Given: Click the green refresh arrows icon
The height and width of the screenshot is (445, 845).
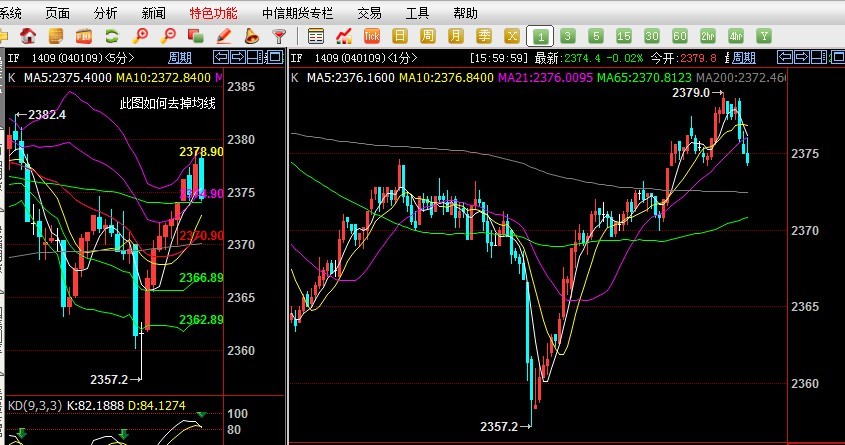Looking at the screenshot, I should point(114,36).
